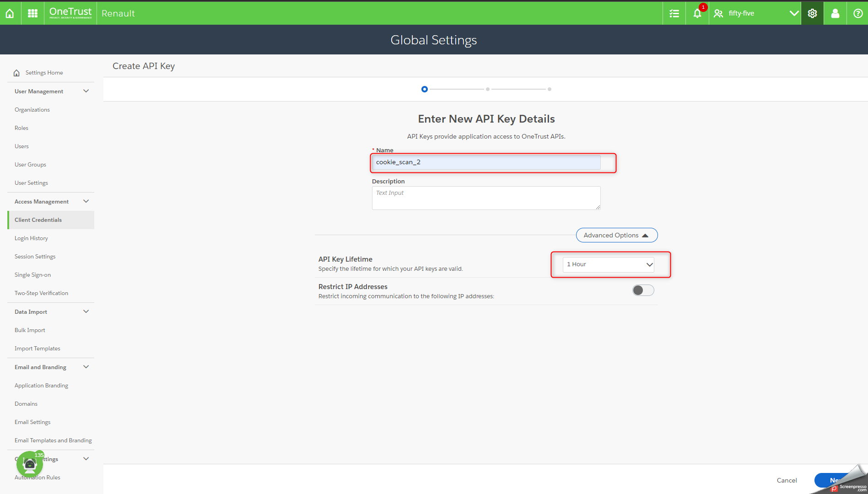Select Client Credentials in sidebar
The height and width of the screenshot is (494, 868).
(51, 220)
